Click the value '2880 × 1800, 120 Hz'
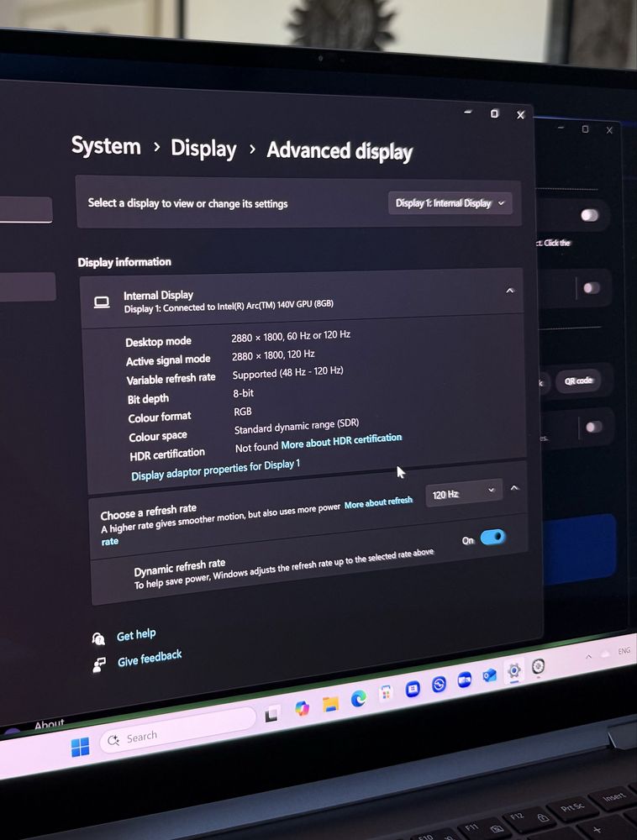 pos(273,354)
